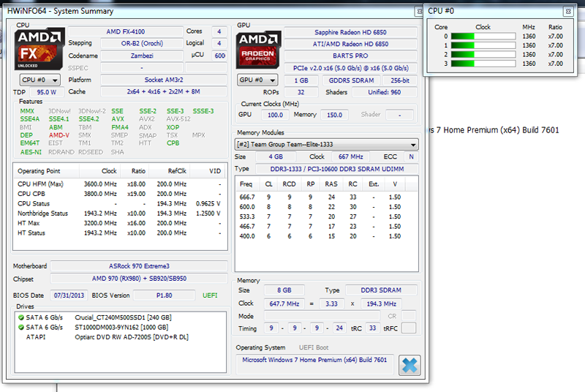Click the total memory size 8 GB field
This screenshot has height=392, width=585.
pos(284,290)
